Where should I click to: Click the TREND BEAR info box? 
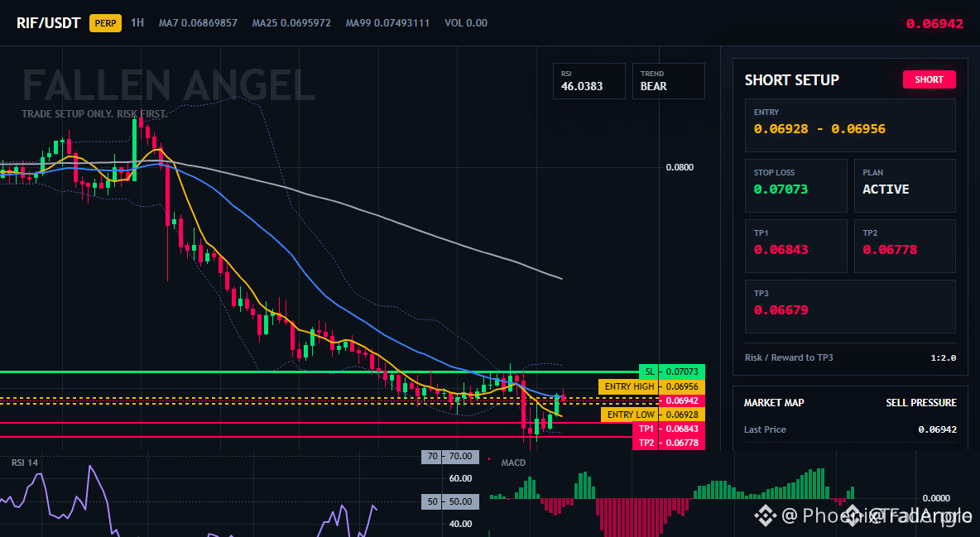tap(668, 80)
